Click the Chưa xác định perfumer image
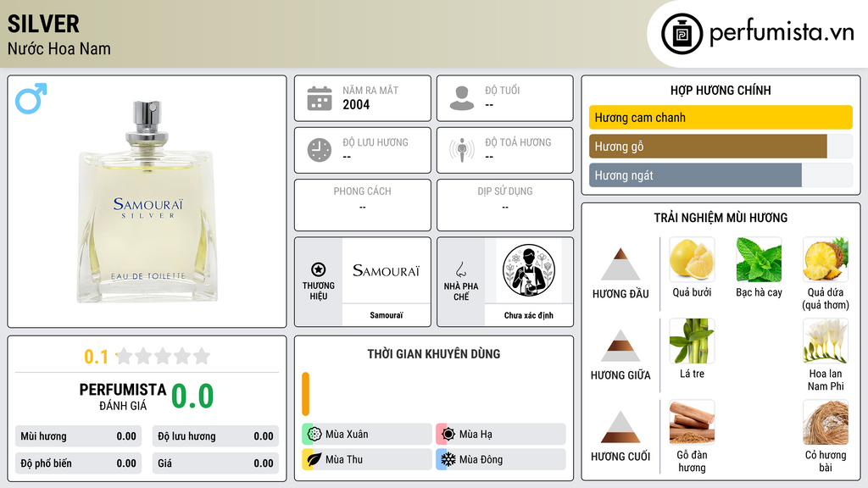The image size is (868, 488). point(529,270)
